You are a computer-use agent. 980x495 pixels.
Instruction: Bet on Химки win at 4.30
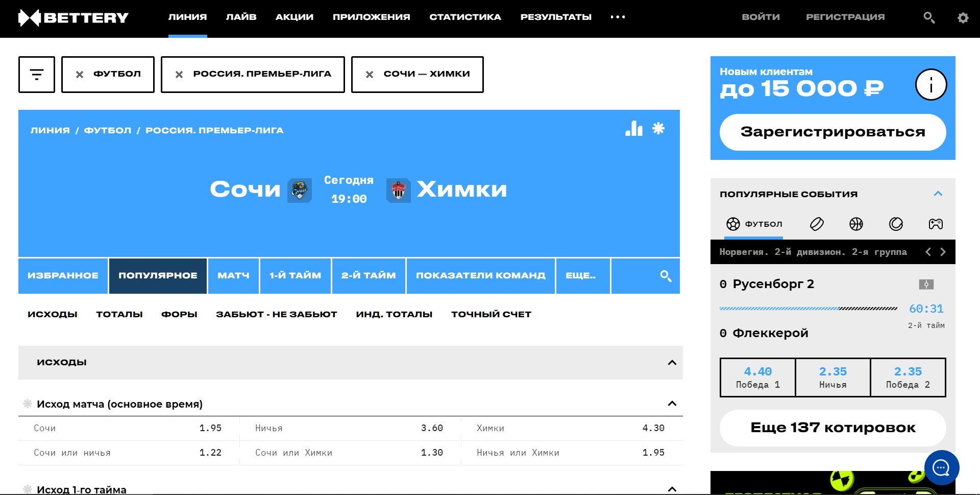tap(571, 428)
